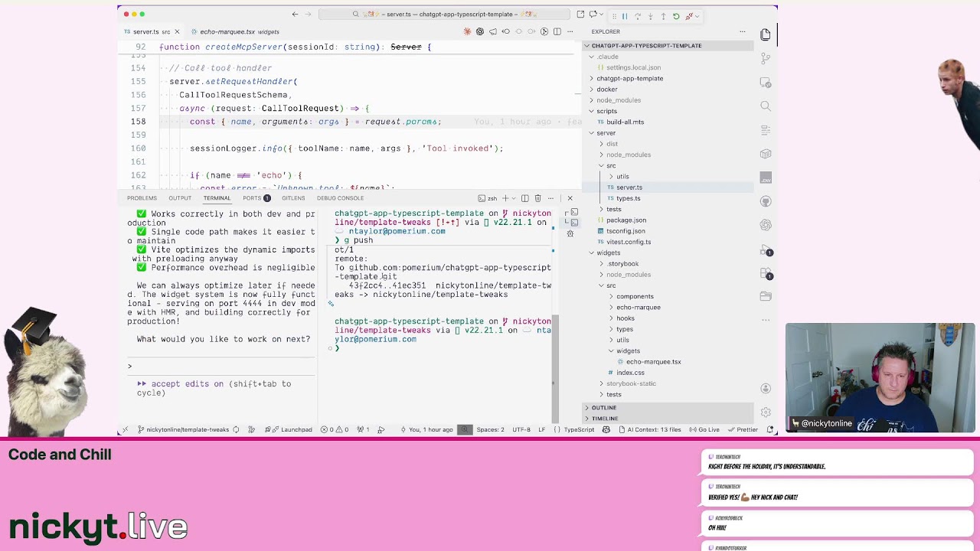The height and width of the screenshot is (551, 980).
Task: Pause the debug session
Action: click(624, 15)
